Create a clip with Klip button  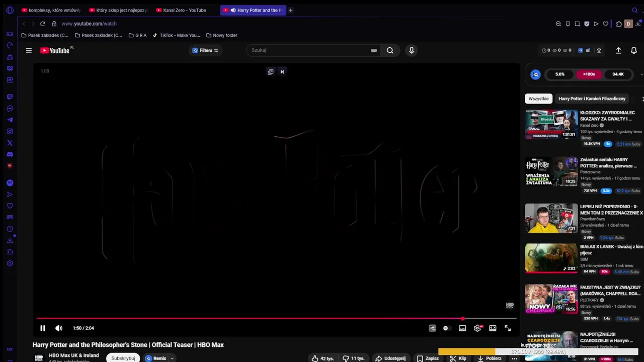[458, 358]
